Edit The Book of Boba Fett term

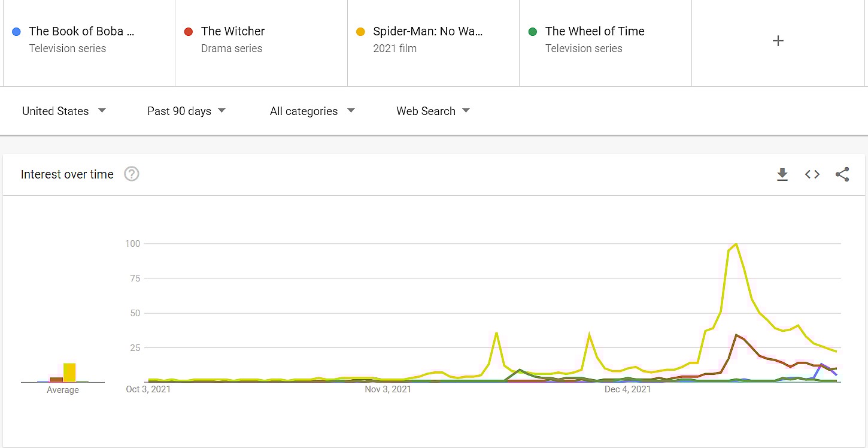click(x=81, y=32)
